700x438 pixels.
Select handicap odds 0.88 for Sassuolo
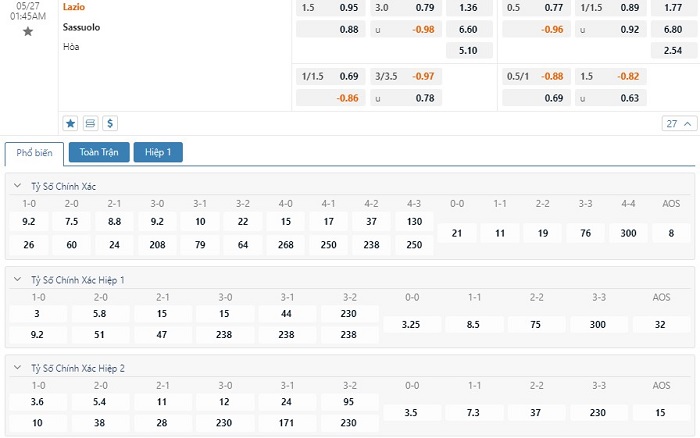coord(331,29)
